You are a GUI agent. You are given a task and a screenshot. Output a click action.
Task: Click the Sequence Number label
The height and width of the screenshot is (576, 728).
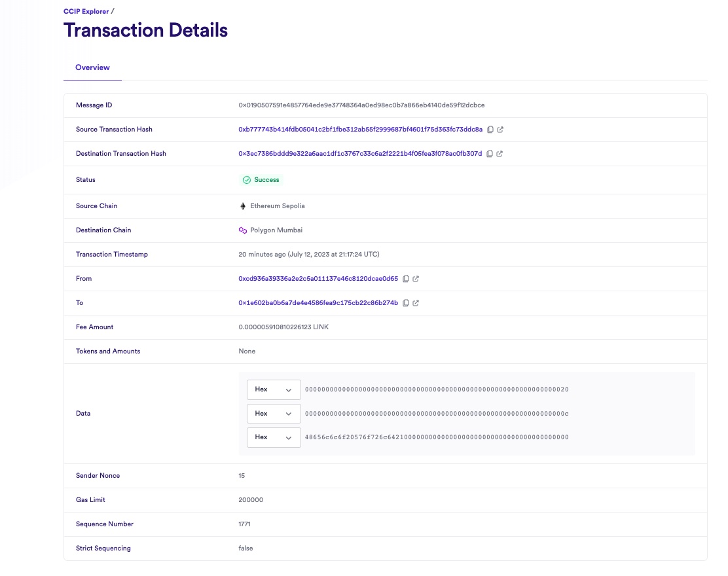click(x=105, y=524)
